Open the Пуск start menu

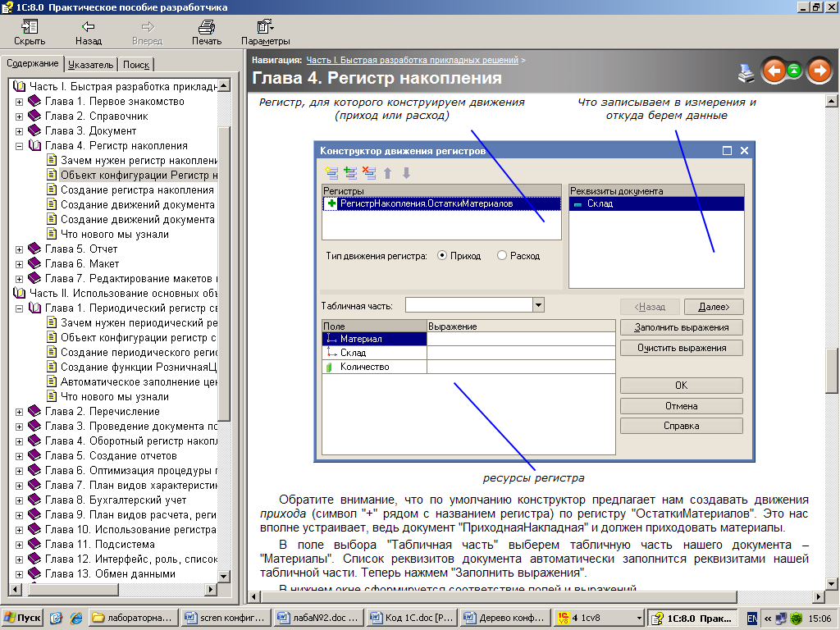[x=23, y=618]
